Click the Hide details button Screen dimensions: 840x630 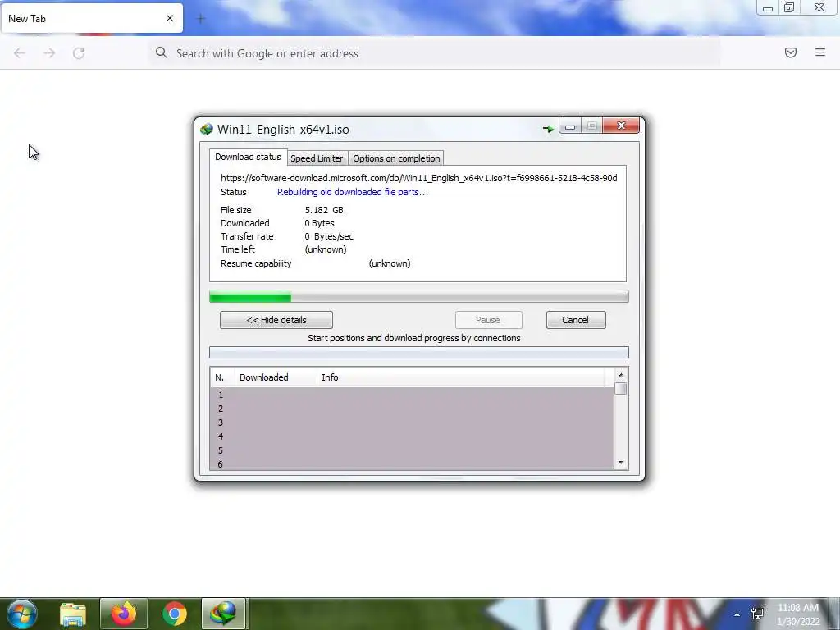point(276,320)
